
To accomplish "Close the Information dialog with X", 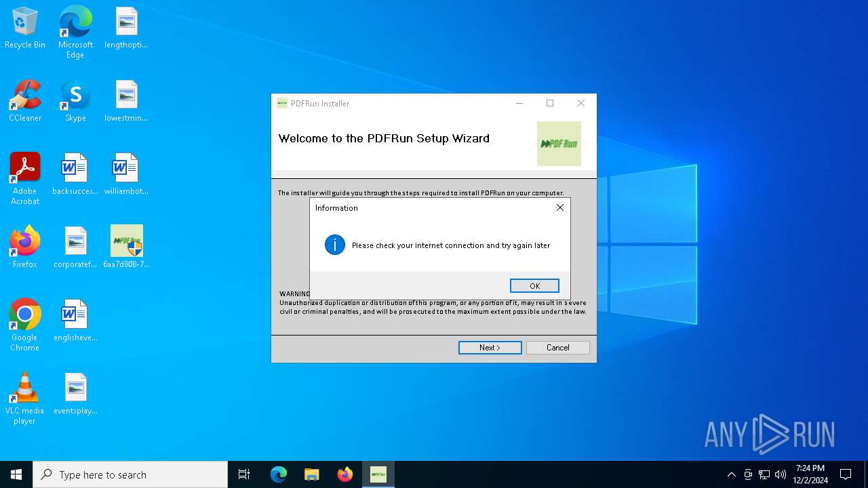I will click(x=560, y=207).
